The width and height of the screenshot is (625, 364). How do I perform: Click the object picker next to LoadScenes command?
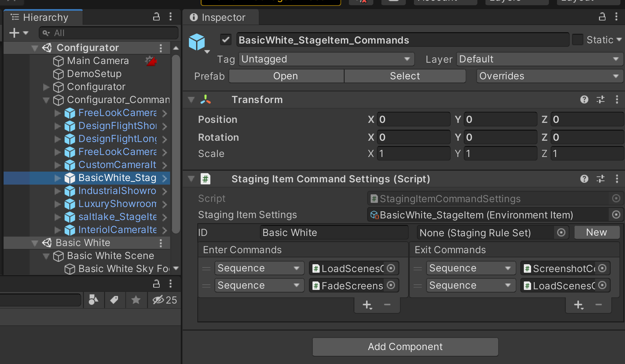tap(391, 268)
